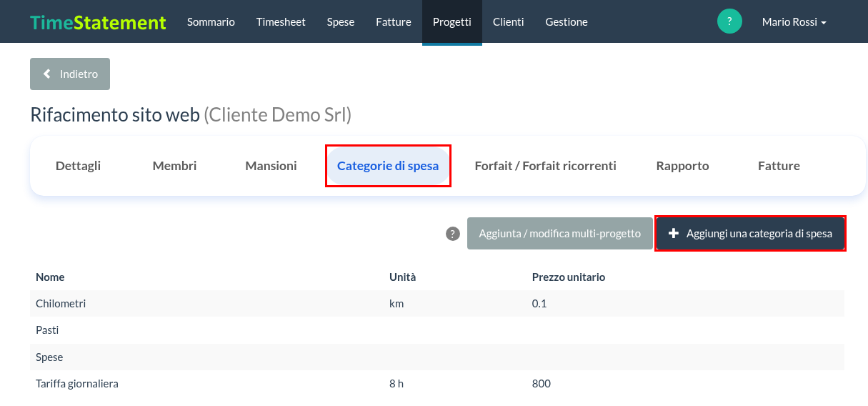Select the Spese row in table
The height and width of the screenshot is (406, 868).
click(437, 357)
